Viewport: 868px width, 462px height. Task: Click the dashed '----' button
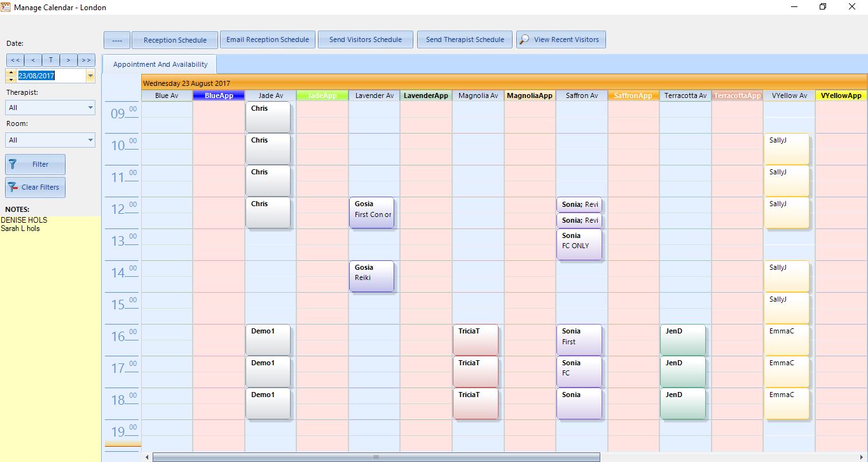coord(117,40)
